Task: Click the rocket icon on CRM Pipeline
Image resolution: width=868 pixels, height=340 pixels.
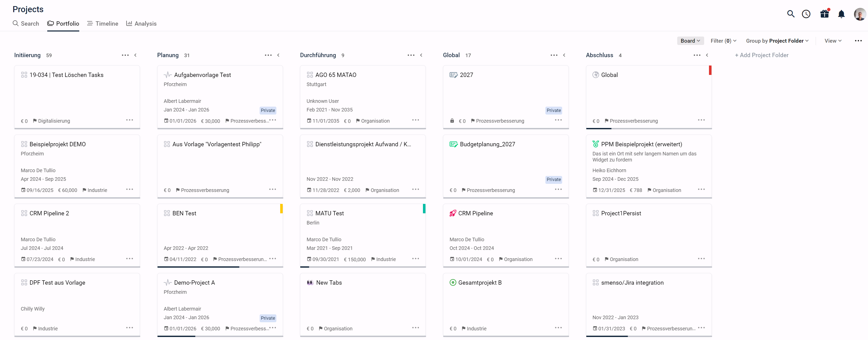Action: coord(452,213)
